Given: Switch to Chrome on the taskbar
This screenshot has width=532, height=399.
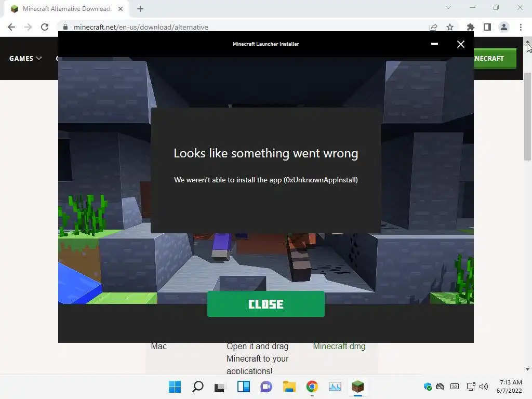Looking at the screenshot, I should [312, 387].
